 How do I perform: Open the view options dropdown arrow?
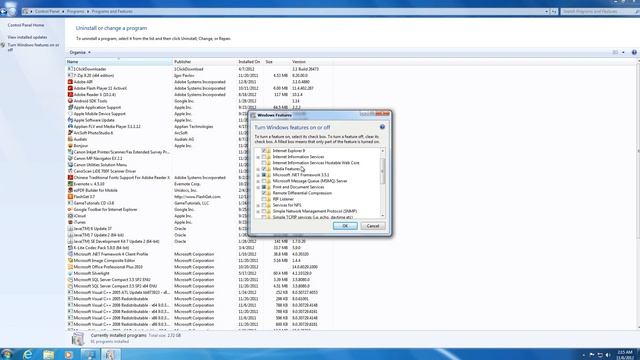tap(623, 52)
